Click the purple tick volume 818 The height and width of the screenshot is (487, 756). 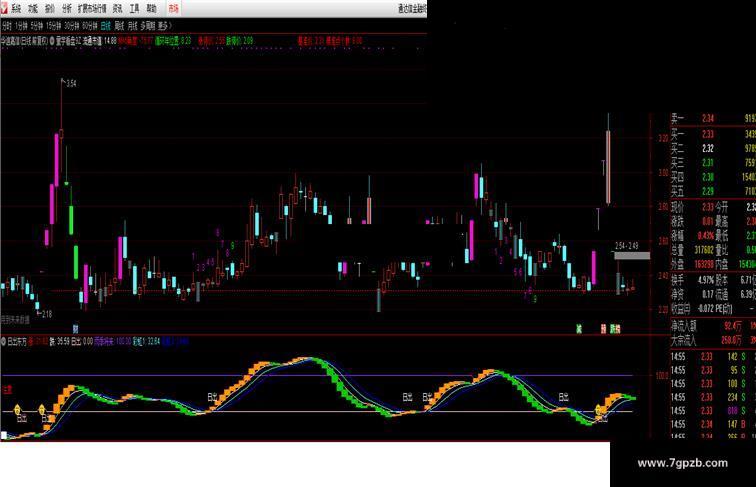732,411
